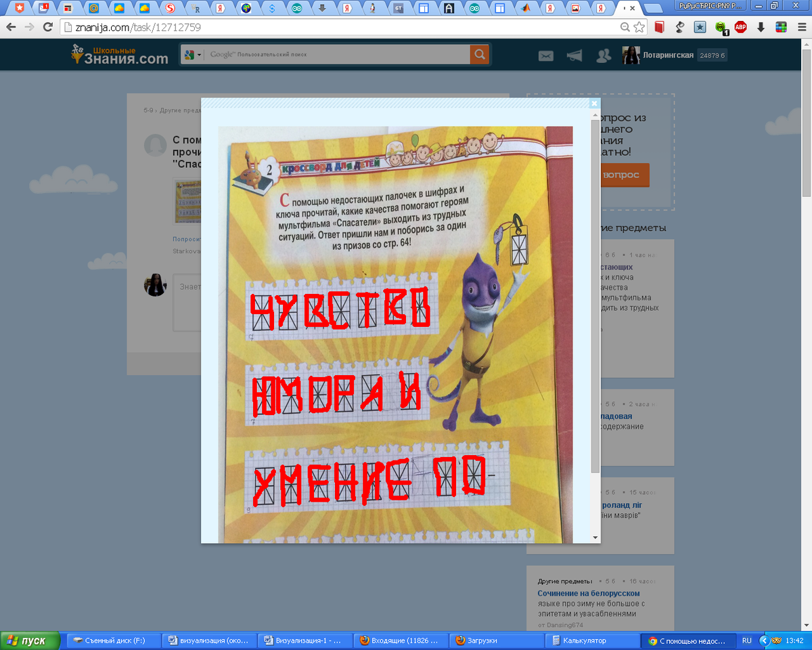Switch to Калькулятор in the taskbar
The image size is (812, 650).
[x=592, y=641]
